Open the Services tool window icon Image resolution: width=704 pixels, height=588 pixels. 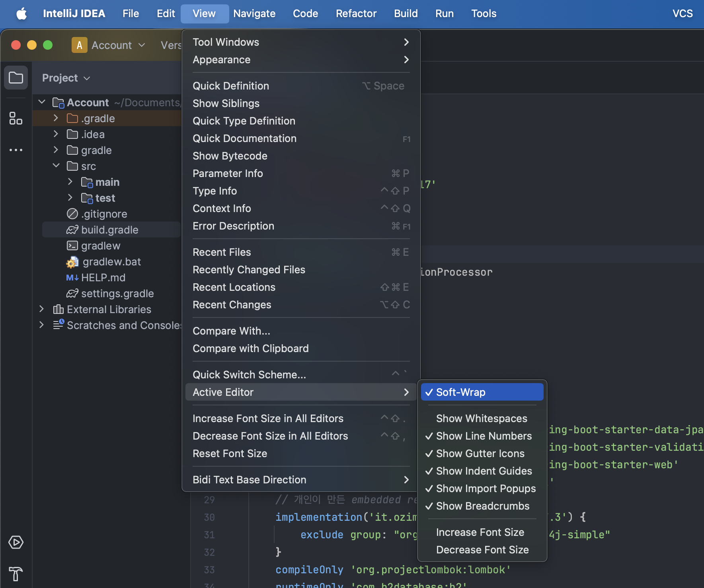[16, 542]
